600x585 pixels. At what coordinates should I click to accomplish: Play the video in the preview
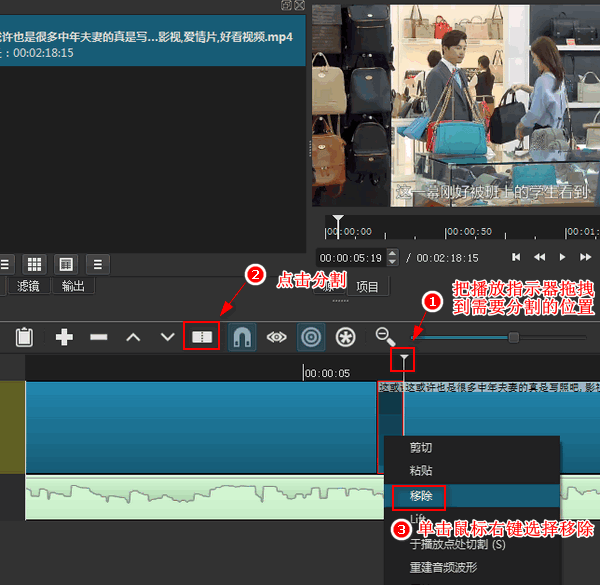pyautogui.click(x=562, y=257)
